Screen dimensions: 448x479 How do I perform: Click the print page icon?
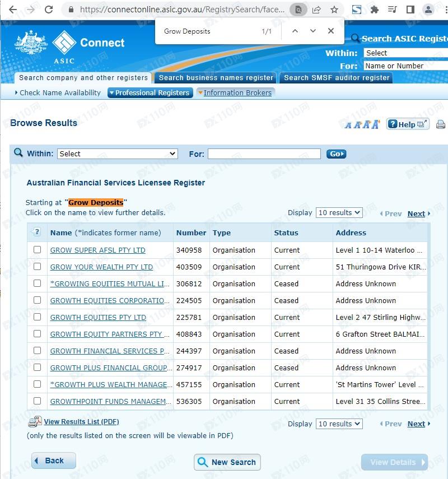pyautogui.click(x=441, y=124)
